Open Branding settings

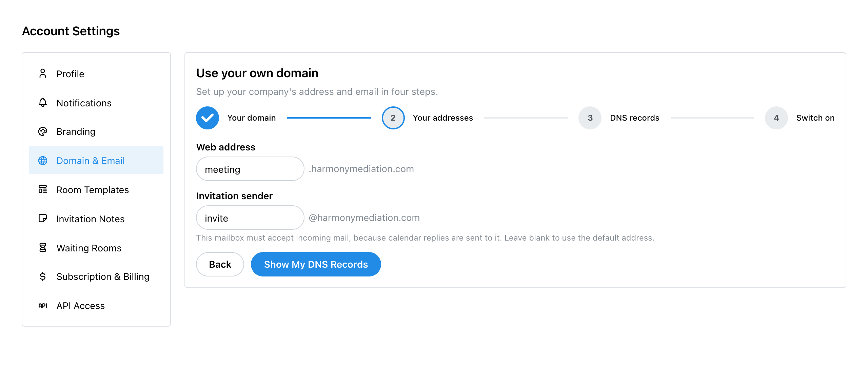click(x=96, y=131)
